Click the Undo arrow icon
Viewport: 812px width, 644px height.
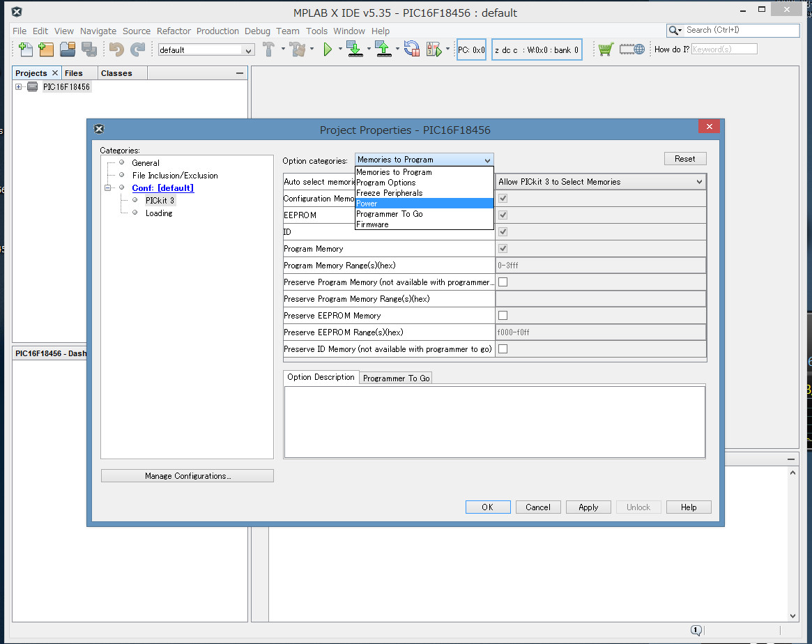click(116, 49)
